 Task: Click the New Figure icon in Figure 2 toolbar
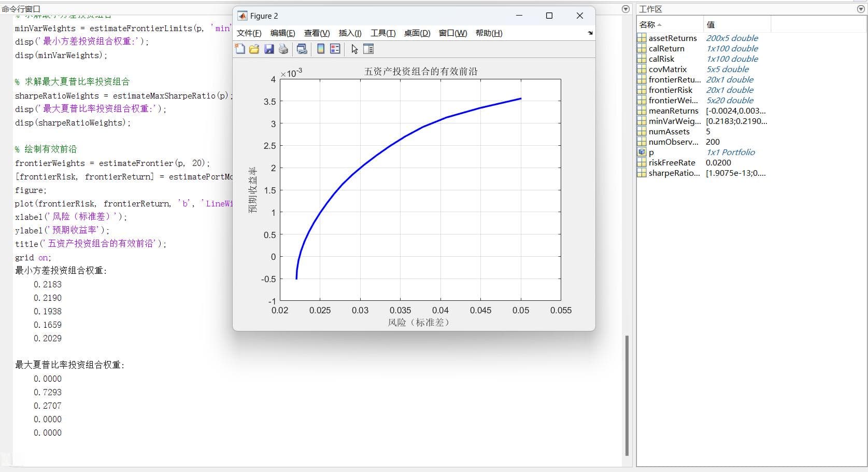click(240, 49)
